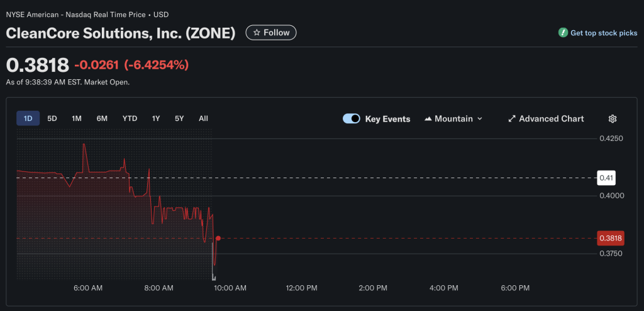Viewport: 644px width, 311px height.
Task: Click the red current price dot on chart
Action: coord(218,238)
